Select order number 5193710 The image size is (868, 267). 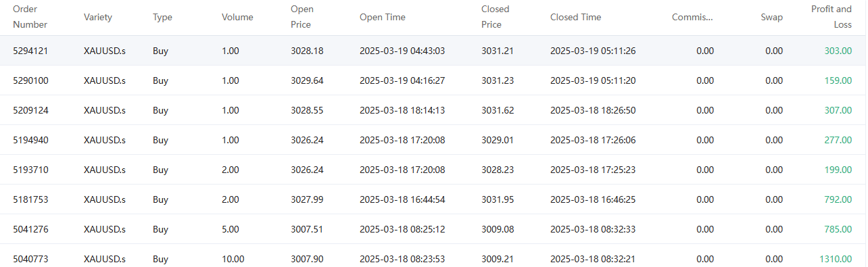[30, 170]
